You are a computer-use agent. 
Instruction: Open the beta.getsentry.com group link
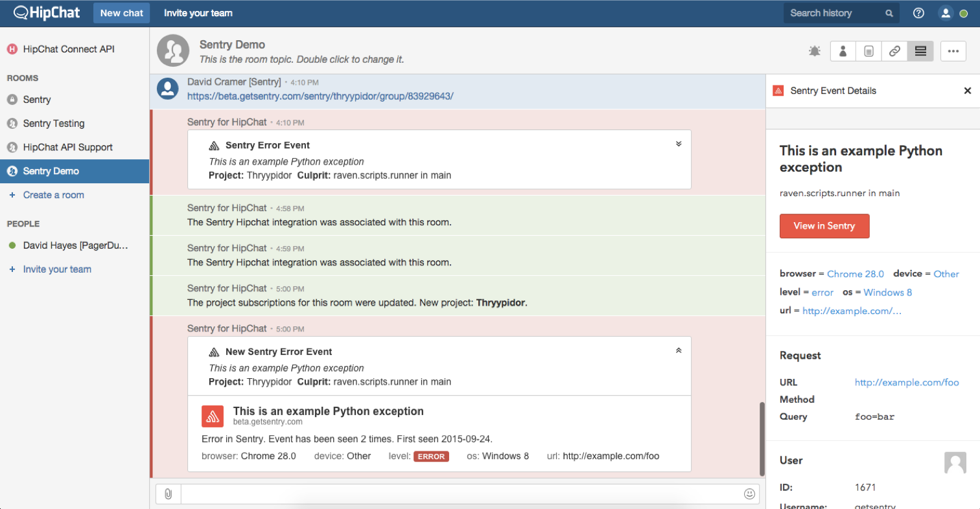[320, 96]
